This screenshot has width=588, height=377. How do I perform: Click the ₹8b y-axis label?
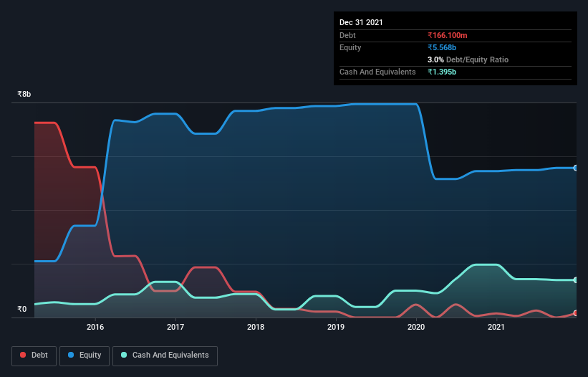point(24,94)
